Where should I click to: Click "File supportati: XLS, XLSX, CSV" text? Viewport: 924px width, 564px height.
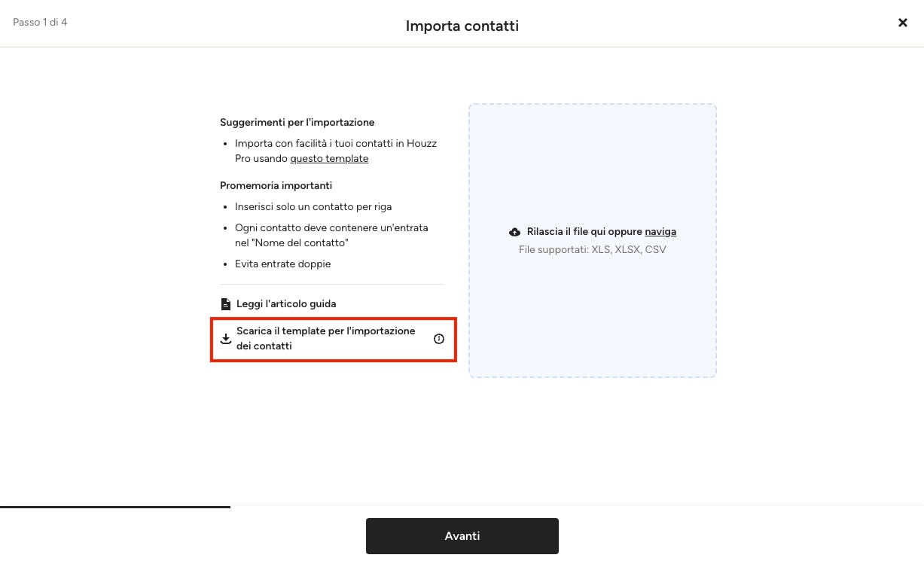pyautogui.click(x=593, y=249)
